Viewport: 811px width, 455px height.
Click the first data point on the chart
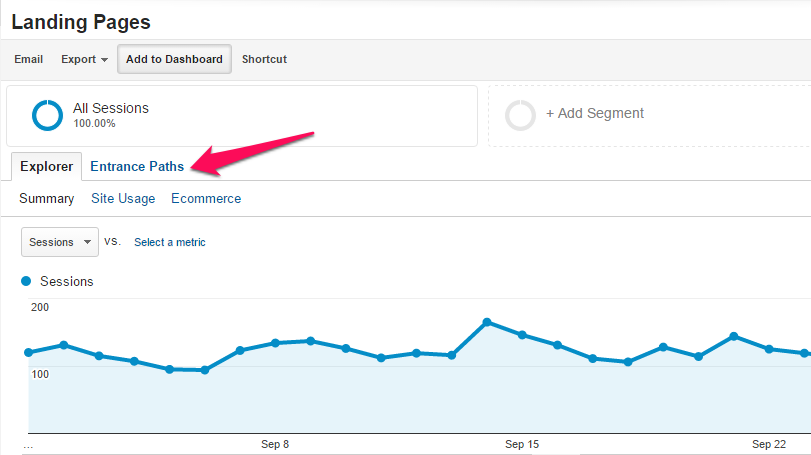pyautogui.click(x=28, y=352)
